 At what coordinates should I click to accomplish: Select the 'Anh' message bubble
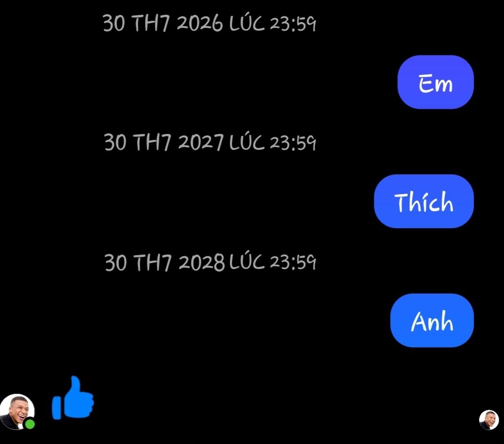click(432, 320)
